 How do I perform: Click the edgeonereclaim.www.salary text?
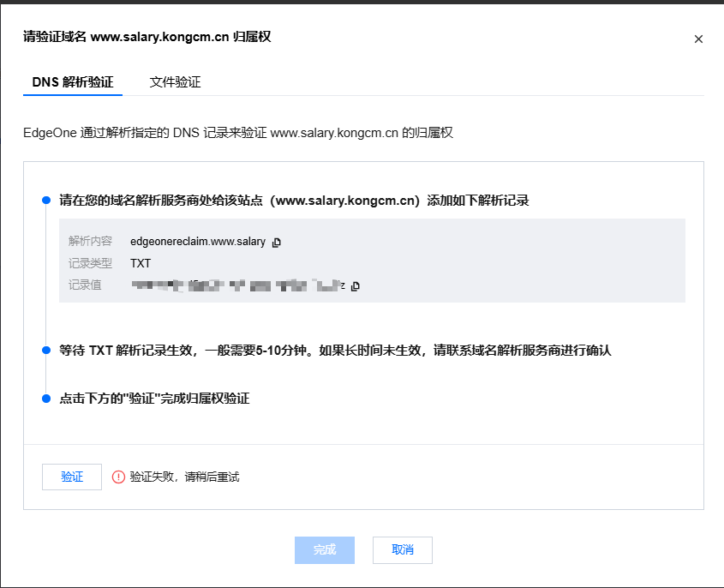[198, 242]
